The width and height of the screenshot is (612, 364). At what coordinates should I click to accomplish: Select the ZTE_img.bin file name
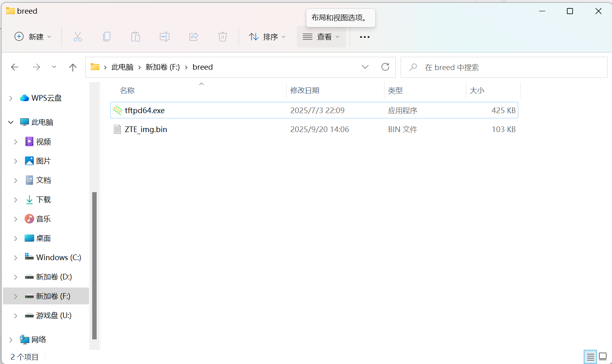(146, 129)
